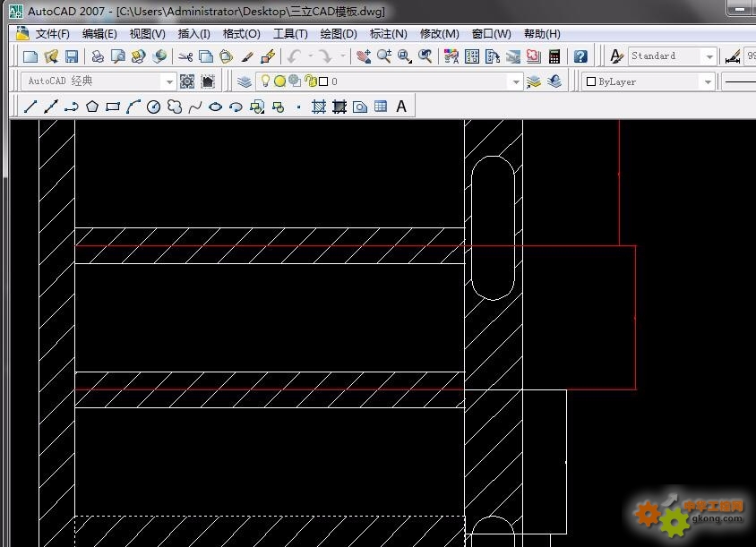Select the Rectangle tool
The height and width of the screenshot is (547, 756).
click(x=113, y=107)
